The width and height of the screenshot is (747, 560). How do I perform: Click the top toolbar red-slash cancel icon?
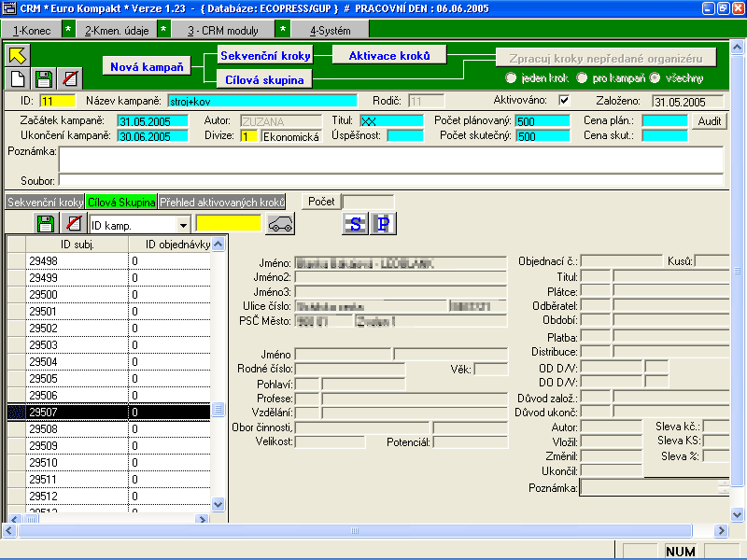[x=69, y=77]
